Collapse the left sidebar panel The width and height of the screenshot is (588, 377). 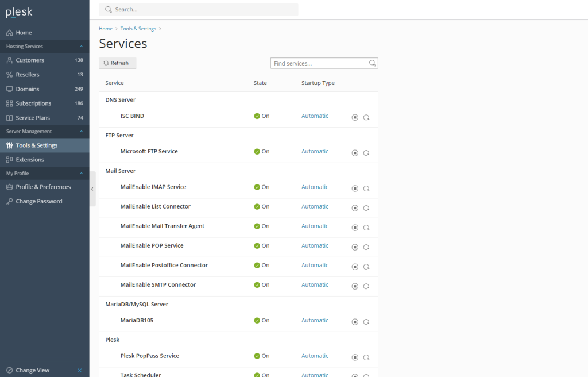[x=92, y=189]
